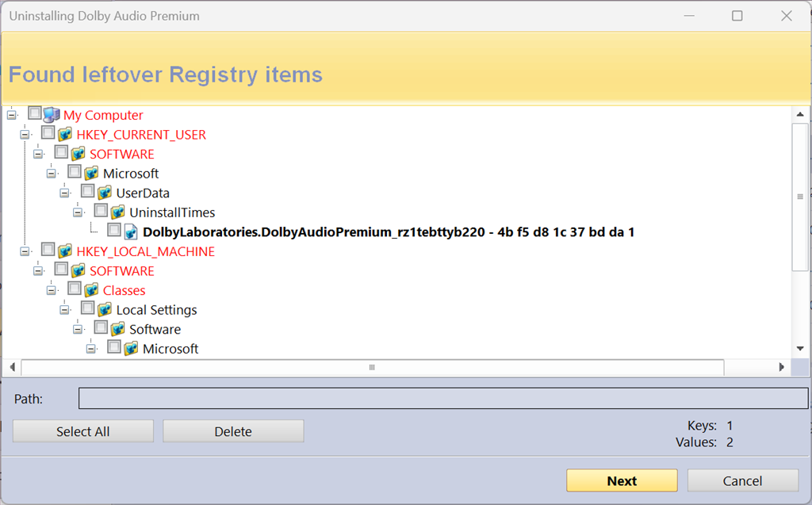The height and width of the screenshot is (505, 812).
Task: Click the folder icon next to Local Settings
Action: 104,310
